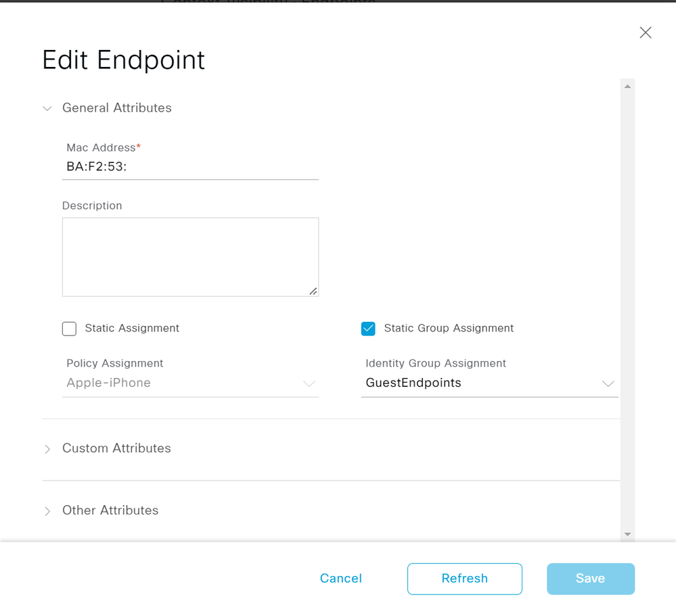Click the scrollbar up arrow
The height and width of the screenshot is (616, 676).
[628, 87]
